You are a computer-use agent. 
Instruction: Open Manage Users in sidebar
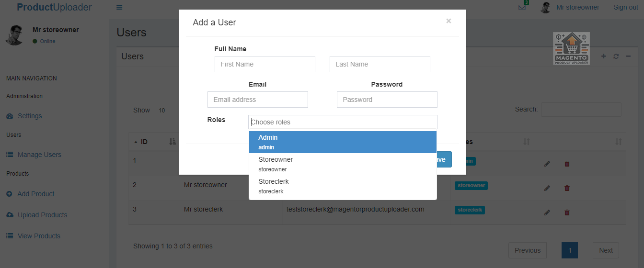tap(39, 155)
